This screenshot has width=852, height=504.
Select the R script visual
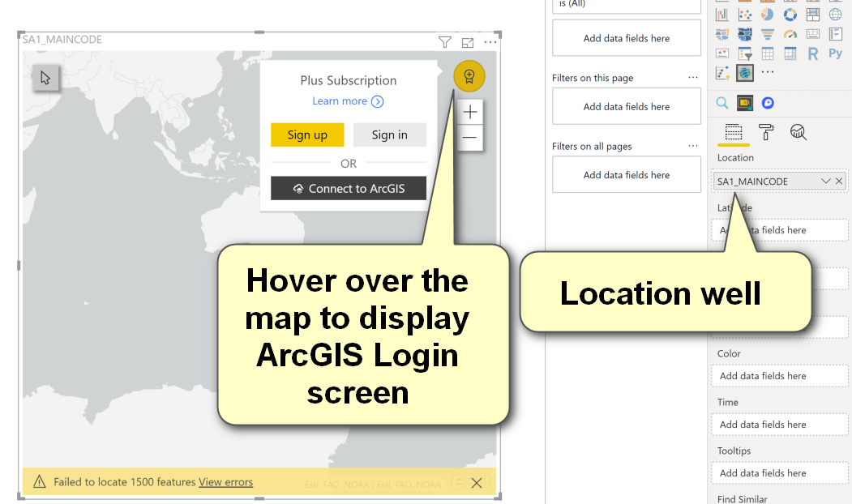(x=813, y=53)
